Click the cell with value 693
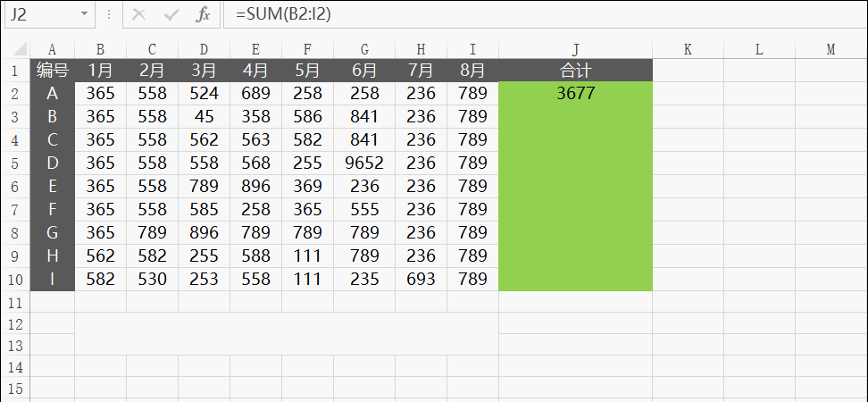Viewport: 868px width, 402px height. click(x=421, y=280)
